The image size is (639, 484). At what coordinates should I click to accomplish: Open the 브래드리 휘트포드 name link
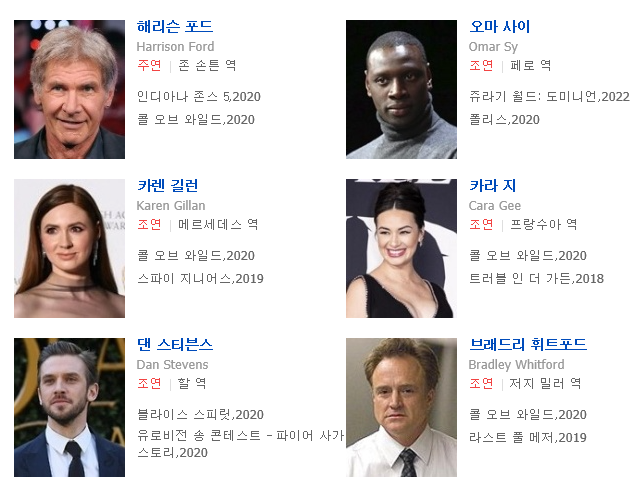(x=528, y=344)
